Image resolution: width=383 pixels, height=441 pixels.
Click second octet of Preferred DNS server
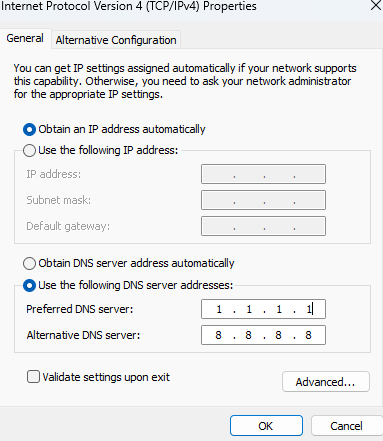249,309
